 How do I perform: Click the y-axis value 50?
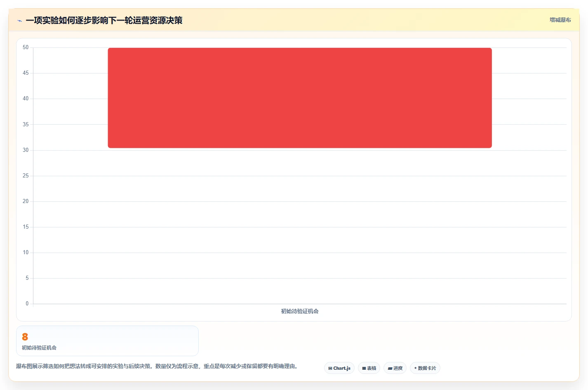tap(26, 47)
